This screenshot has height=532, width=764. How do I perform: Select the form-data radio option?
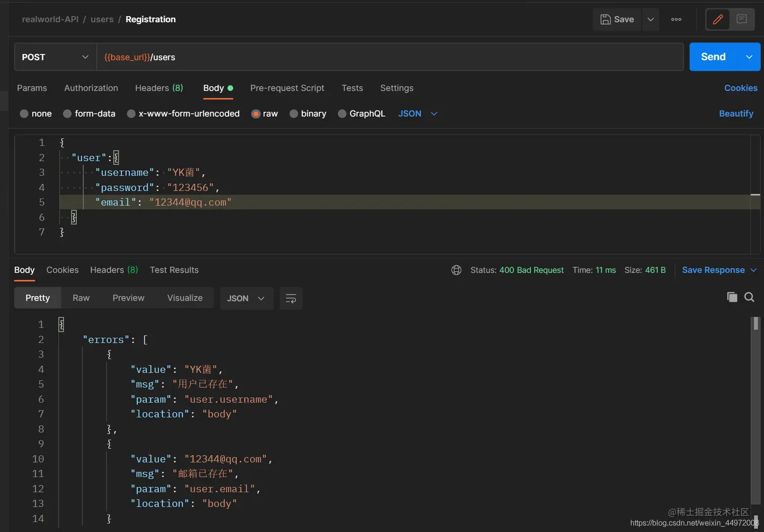67,114
